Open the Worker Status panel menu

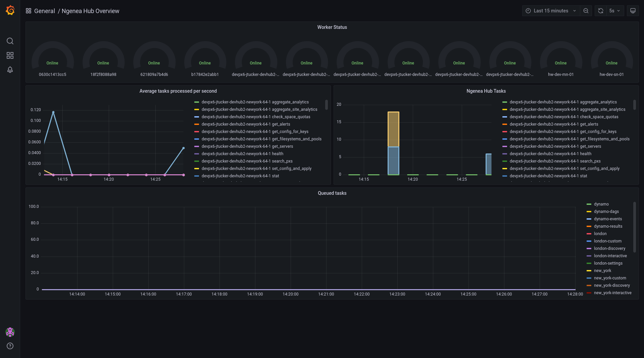click(332, 27)
